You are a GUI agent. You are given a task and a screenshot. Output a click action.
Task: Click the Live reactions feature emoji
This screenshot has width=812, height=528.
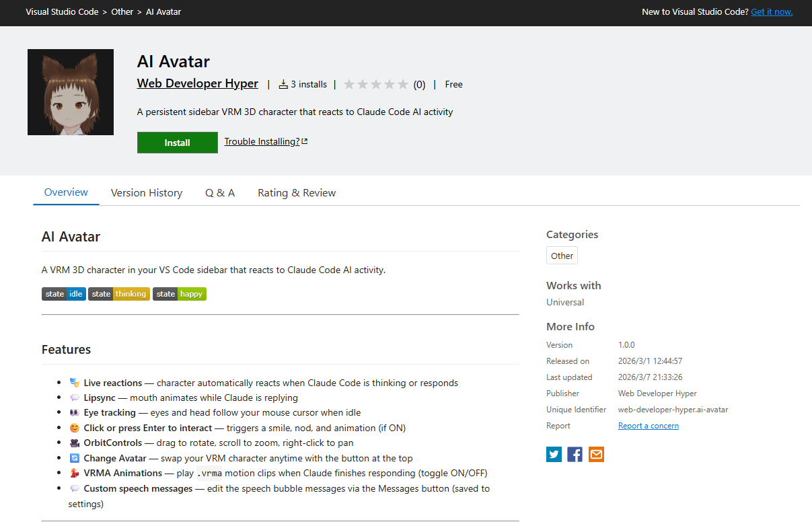[75, 383]
